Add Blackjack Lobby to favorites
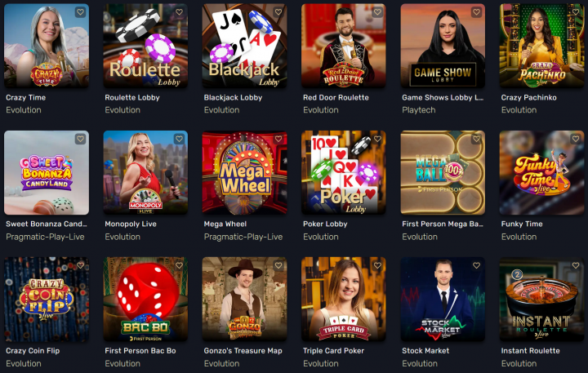This screenshot has width=588, height=373. coord(278,12)
